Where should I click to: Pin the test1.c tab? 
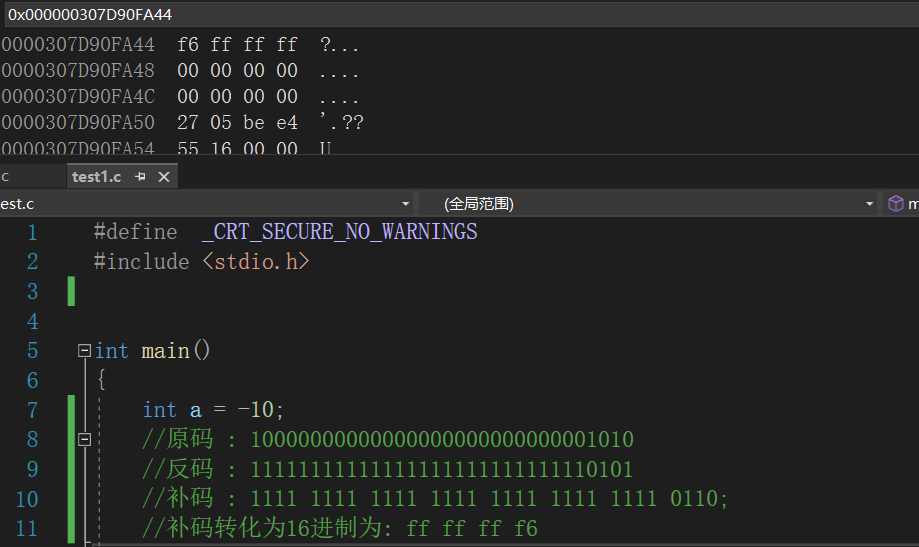click(140, 176)
